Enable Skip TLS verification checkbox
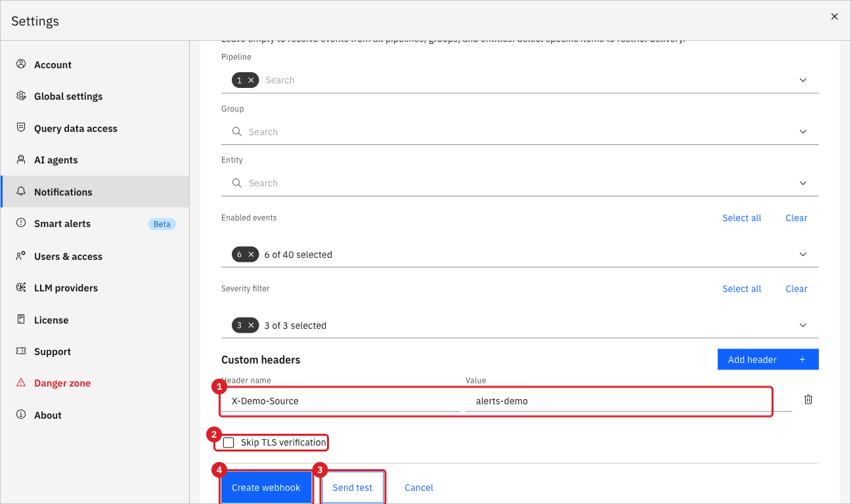Viewport: 851px width, 504px height. coord(229,442)
